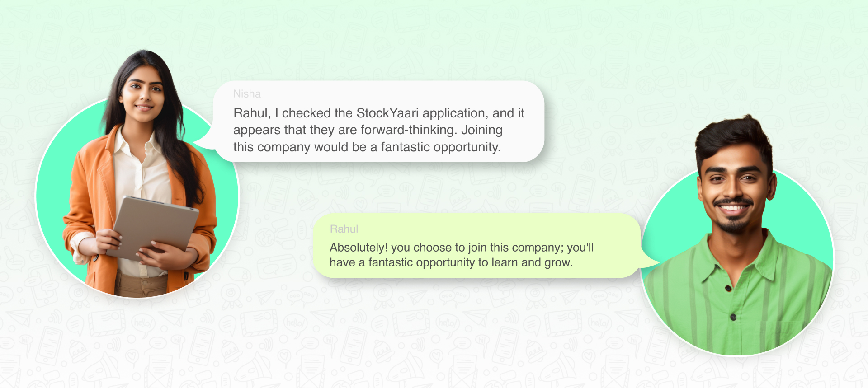Viewport: 868px width, 388px height.
Task: Click Rahul's circular profile avatar
Action: pyautogui.click(x=737, y=261)
